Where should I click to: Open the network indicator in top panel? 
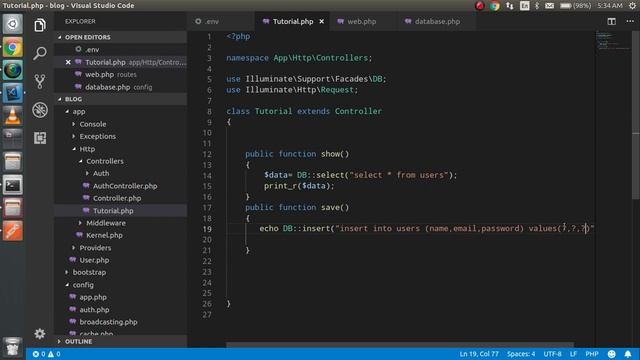point(510,6)
